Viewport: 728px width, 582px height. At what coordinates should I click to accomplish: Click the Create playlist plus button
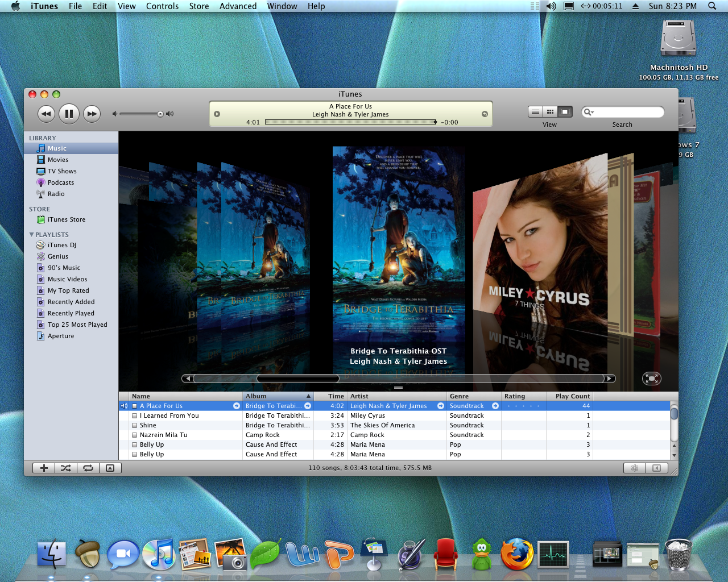click(44, 468)
